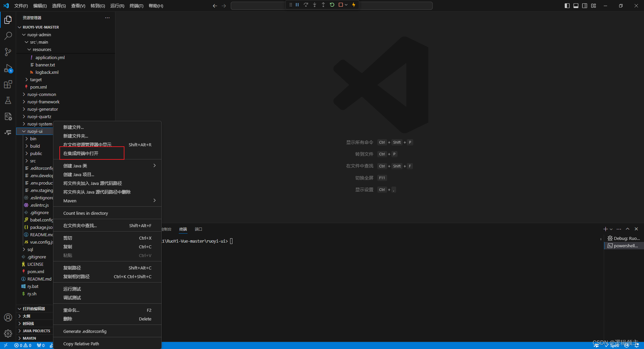The height and width of the screenshot is (349, 644).
Task: Select Count lines in directory
Action: 107,213
